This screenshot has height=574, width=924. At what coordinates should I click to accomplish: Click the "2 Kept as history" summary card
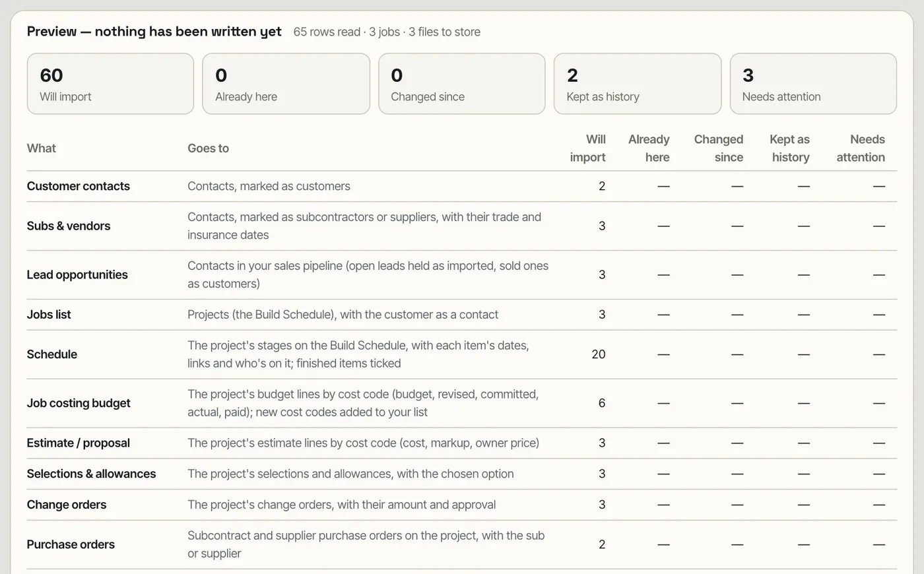638,84
